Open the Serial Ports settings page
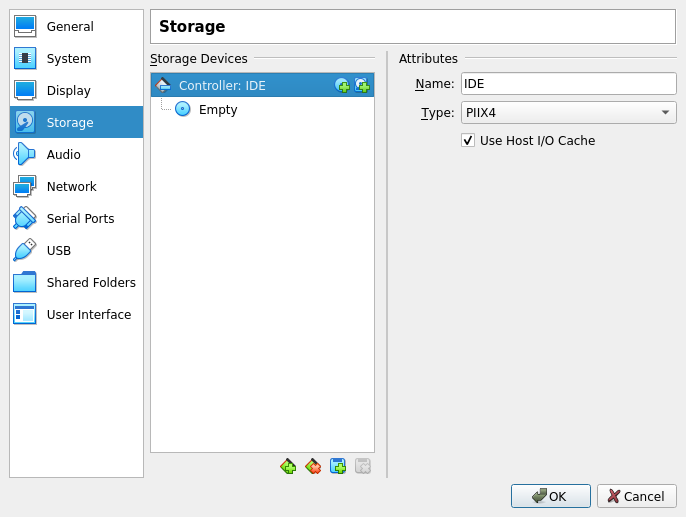 (x=80, y=219)
